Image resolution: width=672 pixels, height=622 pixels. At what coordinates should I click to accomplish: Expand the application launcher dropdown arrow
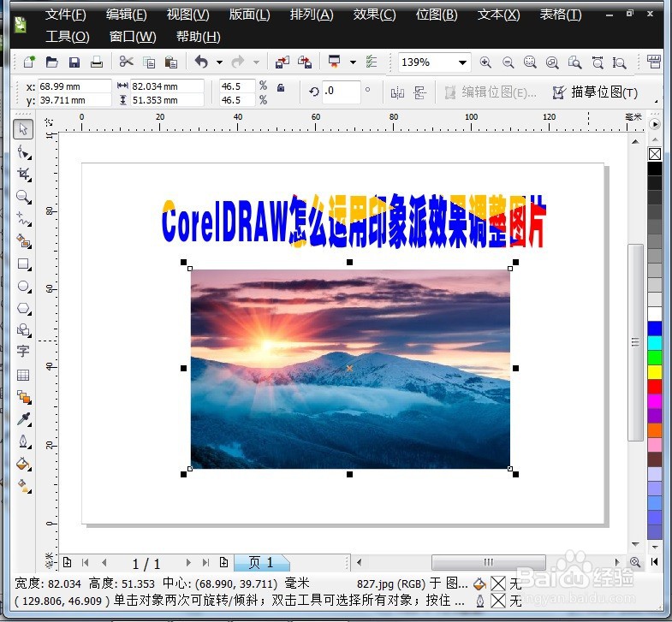pyautogui.click(x=353, y=62)
